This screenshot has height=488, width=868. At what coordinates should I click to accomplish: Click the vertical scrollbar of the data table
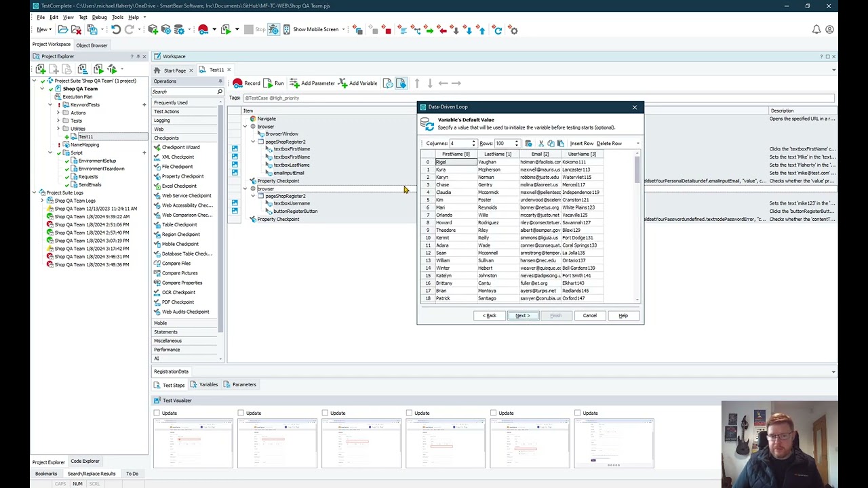[637, 226]
